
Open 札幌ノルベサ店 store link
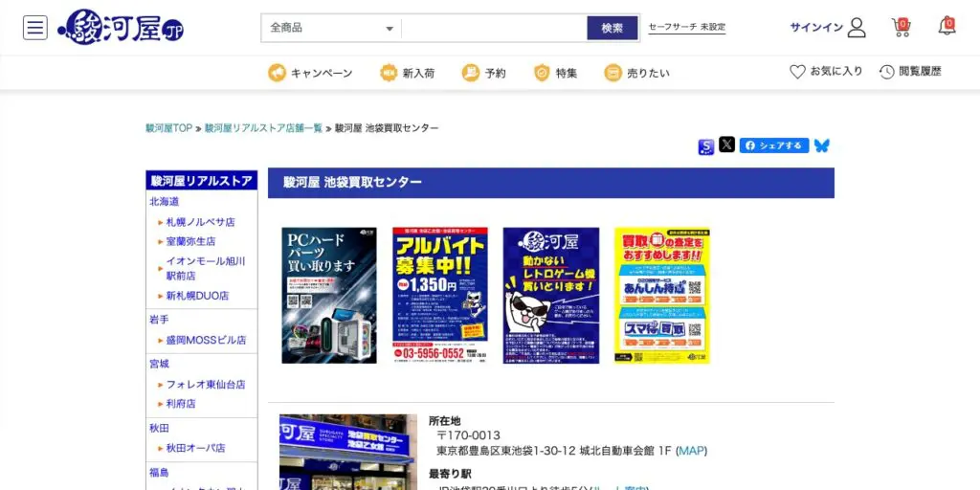[201, 222]
